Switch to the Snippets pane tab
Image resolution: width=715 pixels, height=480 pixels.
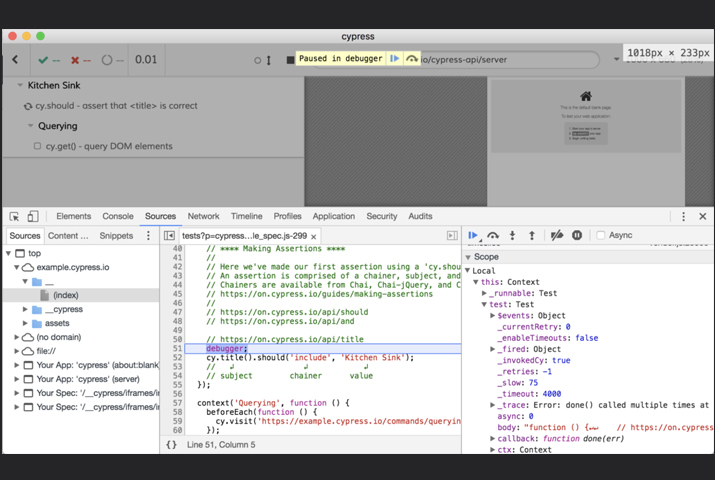pos(116,236)
